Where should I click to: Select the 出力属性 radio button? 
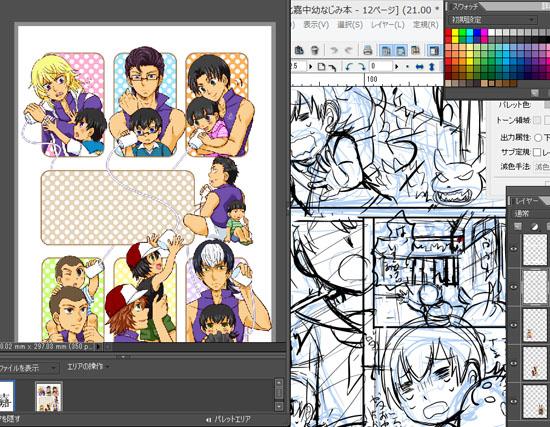538,138
